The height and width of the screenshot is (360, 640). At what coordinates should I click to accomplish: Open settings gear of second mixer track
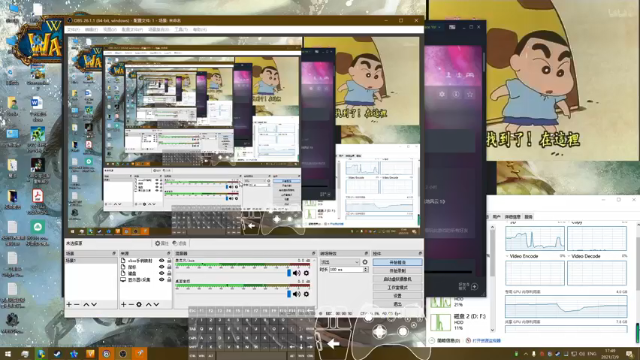[306, 294]
